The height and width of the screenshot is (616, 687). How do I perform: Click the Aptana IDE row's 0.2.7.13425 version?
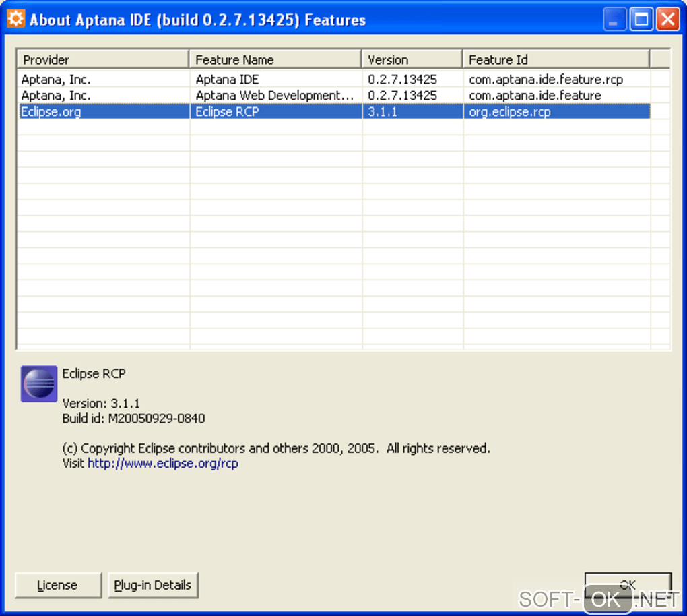click(x=402, y=80)
